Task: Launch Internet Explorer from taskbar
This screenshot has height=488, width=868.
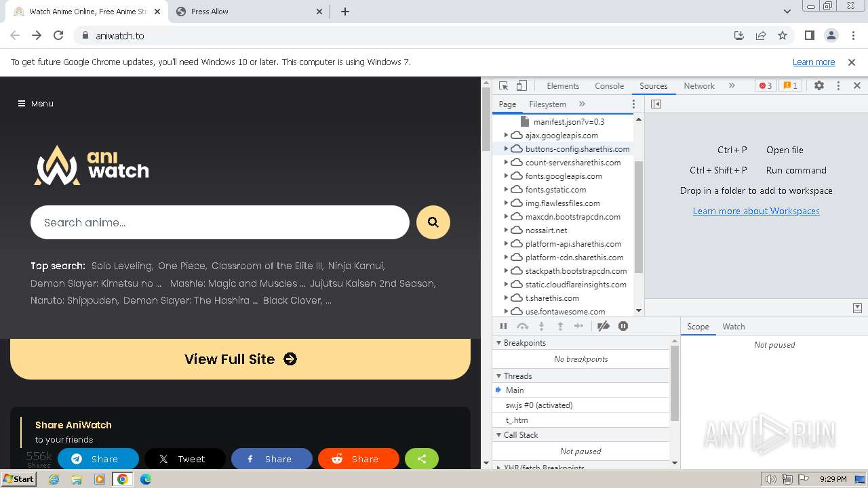Action: point(54,479)
